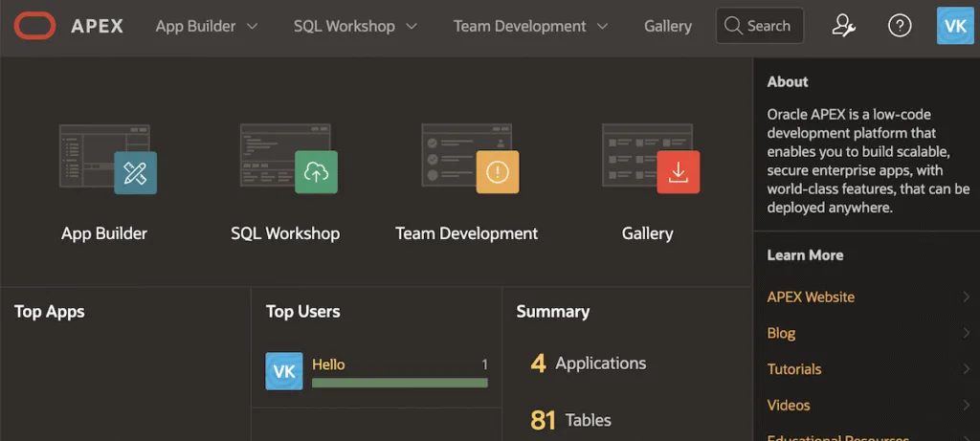The height and width of the screenshot is (441, 980).
Task: Click the chevron beside Tutorials
Action: 967,369
